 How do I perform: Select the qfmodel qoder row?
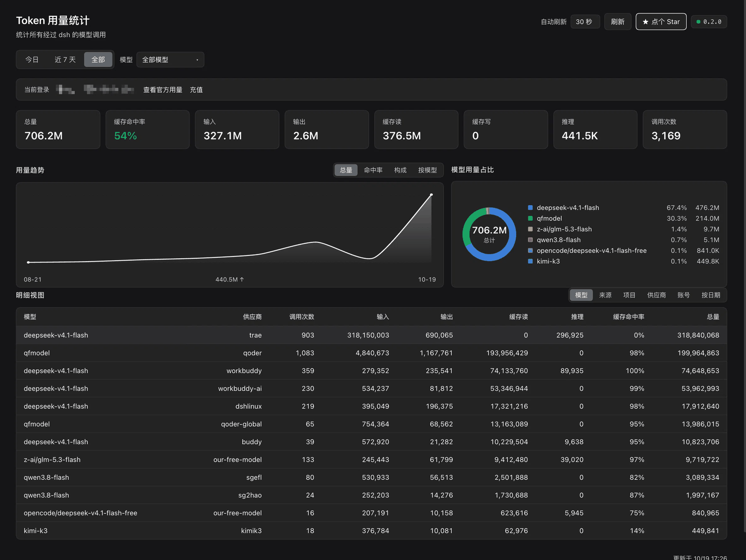pyautogui.click(x=372, y=353)
